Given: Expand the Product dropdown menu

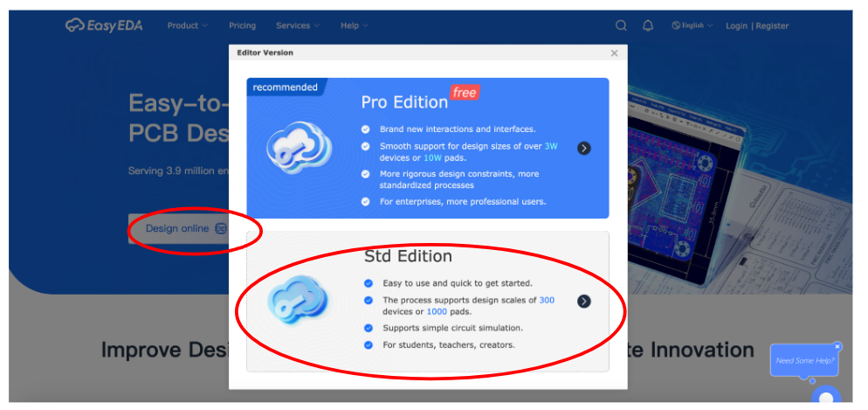Looking at the screenshot, I should coord(187,25).
